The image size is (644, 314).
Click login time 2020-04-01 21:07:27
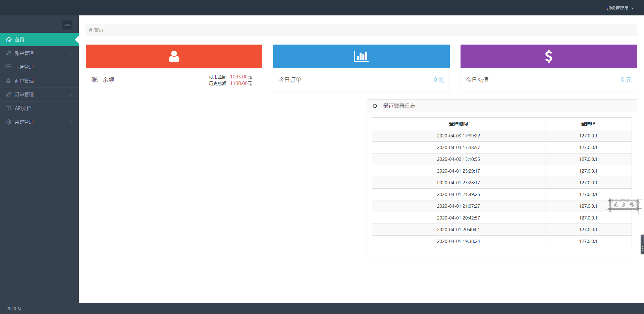pos(459,206)
